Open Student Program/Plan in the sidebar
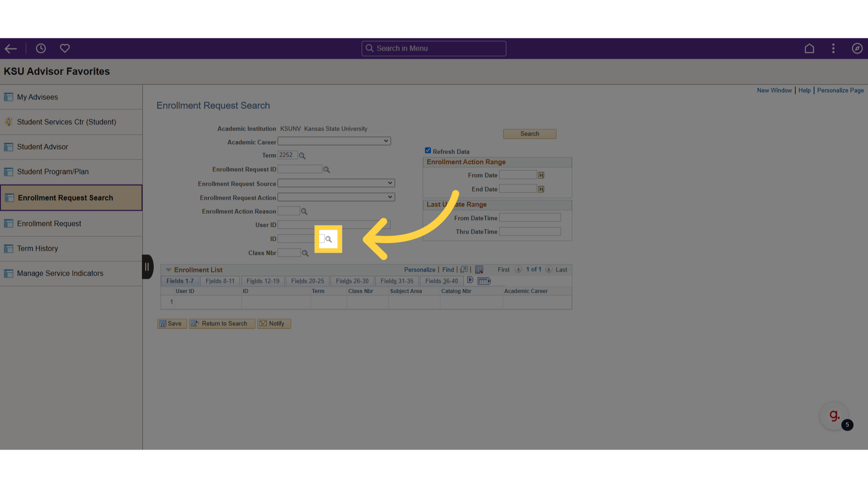 click(x=71, y=172)
